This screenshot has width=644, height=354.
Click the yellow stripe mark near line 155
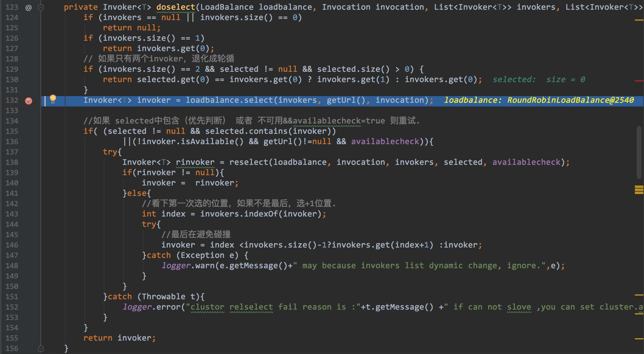(639, 338)
